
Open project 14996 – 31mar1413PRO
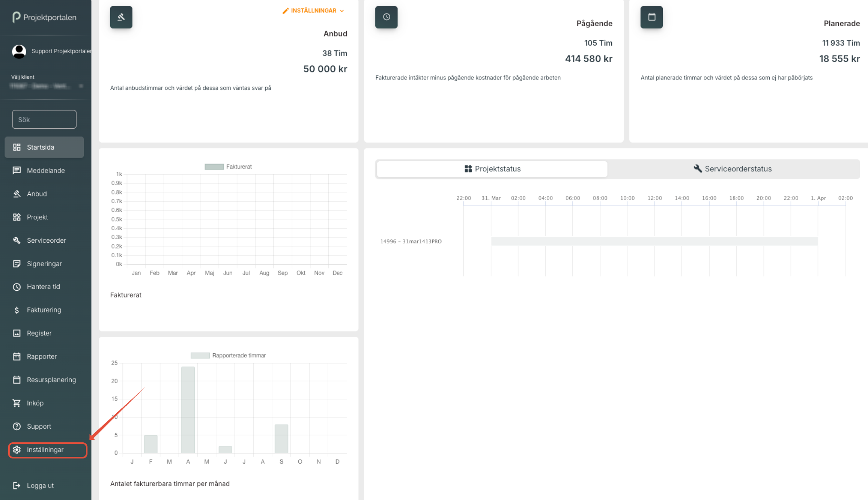411,242
